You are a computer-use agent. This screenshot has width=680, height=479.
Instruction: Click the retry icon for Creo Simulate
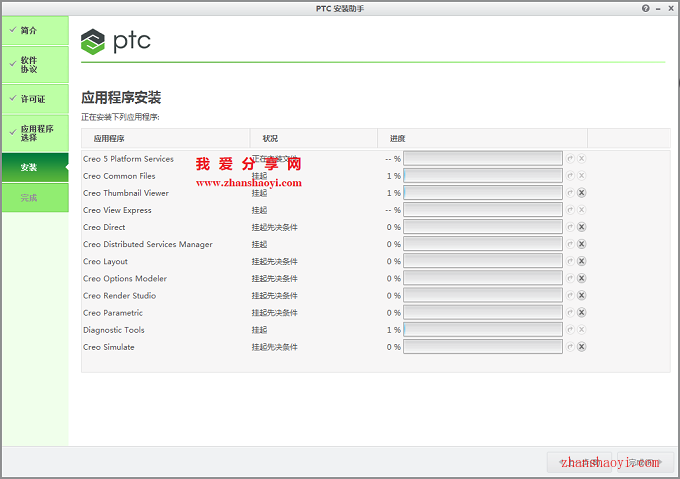tap(570, 347)
